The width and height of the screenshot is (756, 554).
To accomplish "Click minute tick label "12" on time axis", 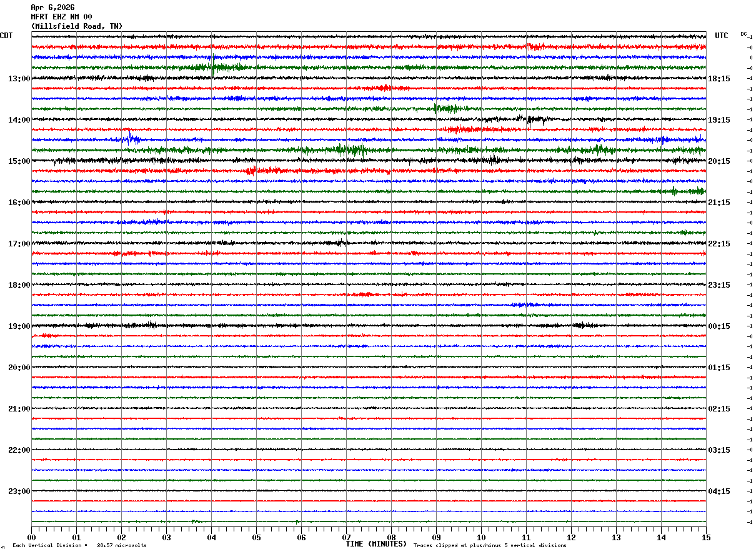I will pyautogui.click(x=571, y=537).
